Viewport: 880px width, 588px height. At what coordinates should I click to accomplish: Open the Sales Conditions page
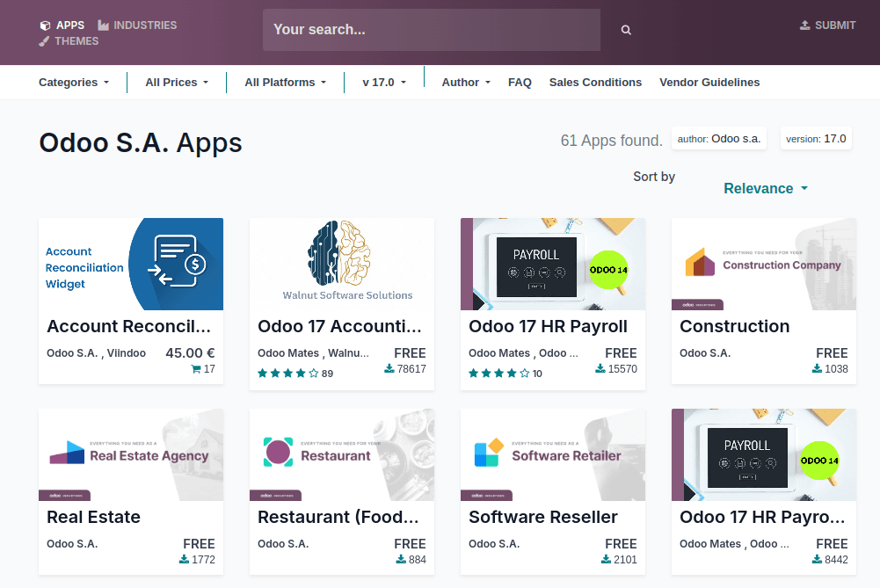click(x=595, y=83)
